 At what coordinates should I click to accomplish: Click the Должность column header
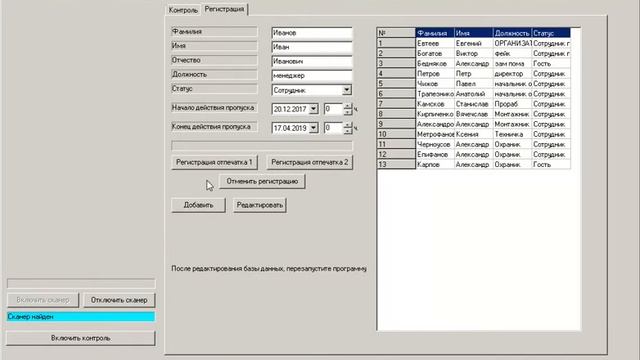click(512, 33)
